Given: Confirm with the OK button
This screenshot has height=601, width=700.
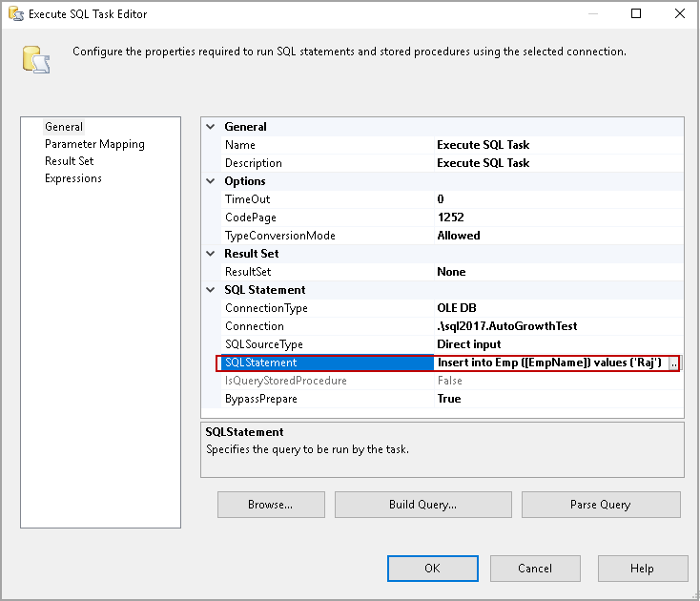Looking at the screenshot, I should point(433,569).
